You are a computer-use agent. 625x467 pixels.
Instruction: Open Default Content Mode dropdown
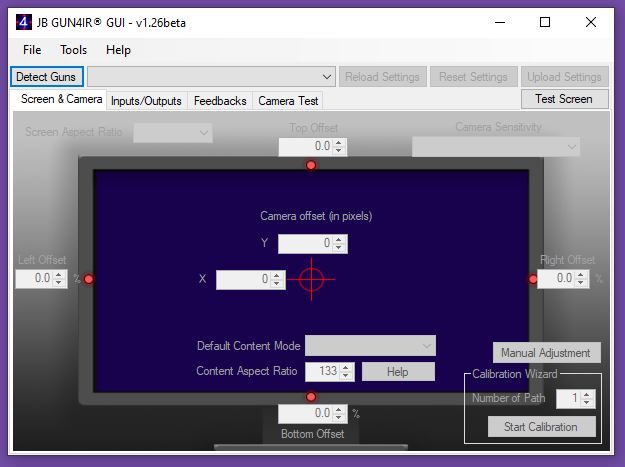[370, 345]
